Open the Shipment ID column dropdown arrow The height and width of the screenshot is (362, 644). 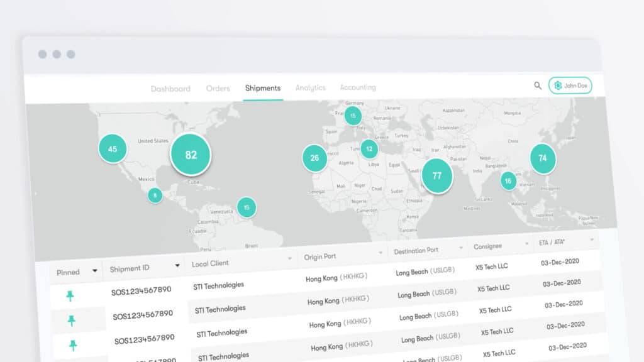(x=177, y=265)
